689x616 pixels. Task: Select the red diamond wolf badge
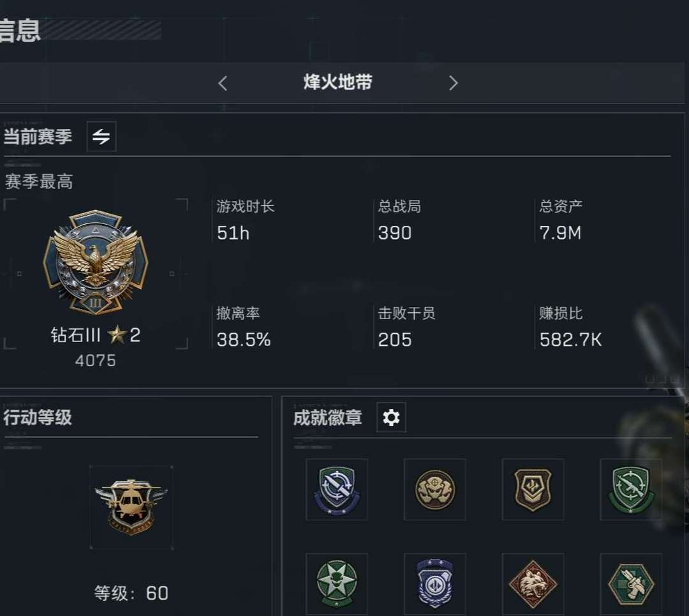tap(533, 584)
